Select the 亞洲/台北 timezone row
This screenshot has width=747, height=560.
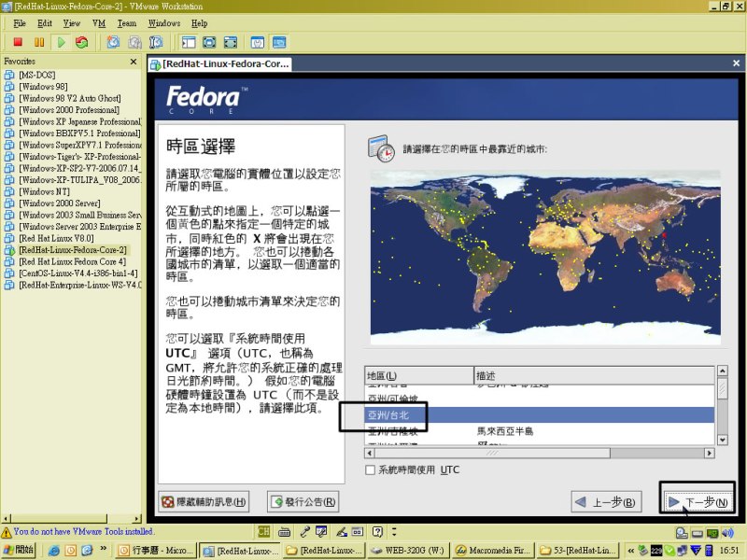pyautogui.click(x=540, y=415)
